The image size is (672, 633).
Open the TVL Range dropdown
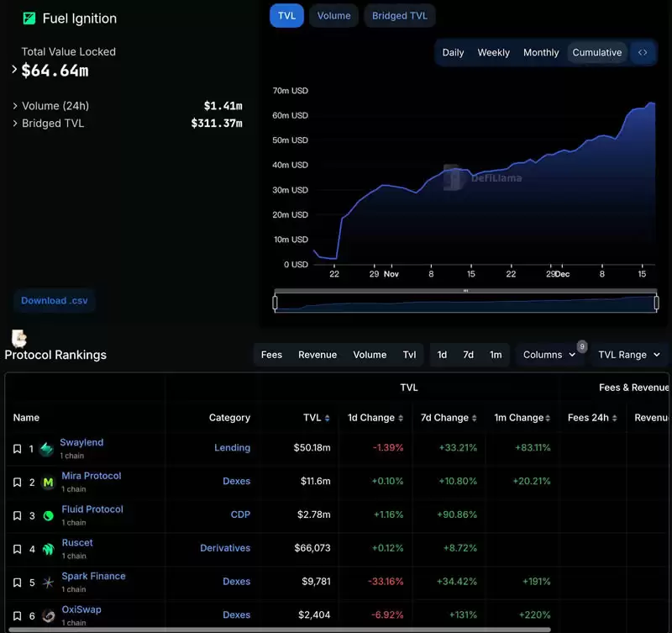point(628,355)
